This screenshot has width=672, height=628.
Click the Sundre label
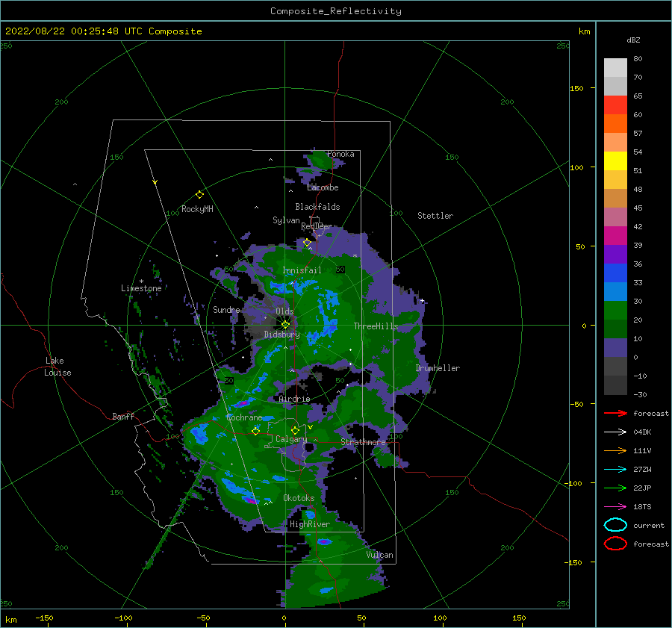pyautogui.click(x=226, y=309)
